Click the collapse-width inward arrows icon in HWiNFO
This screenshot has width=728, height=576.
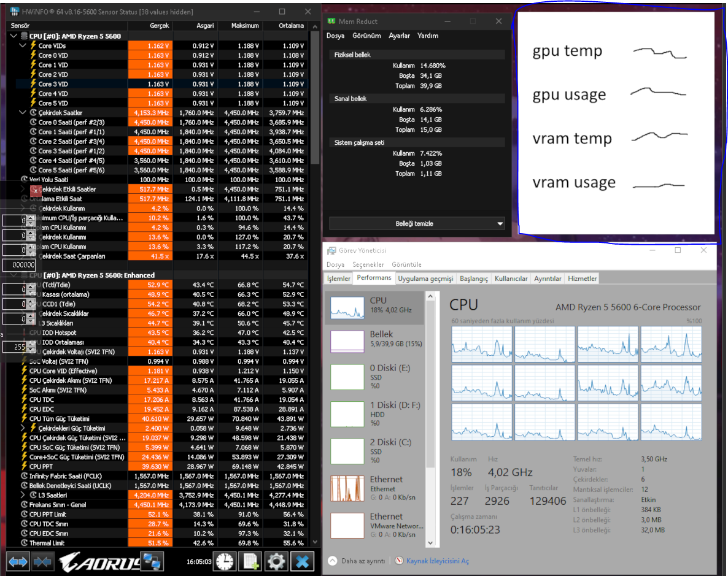click(42, 562)
